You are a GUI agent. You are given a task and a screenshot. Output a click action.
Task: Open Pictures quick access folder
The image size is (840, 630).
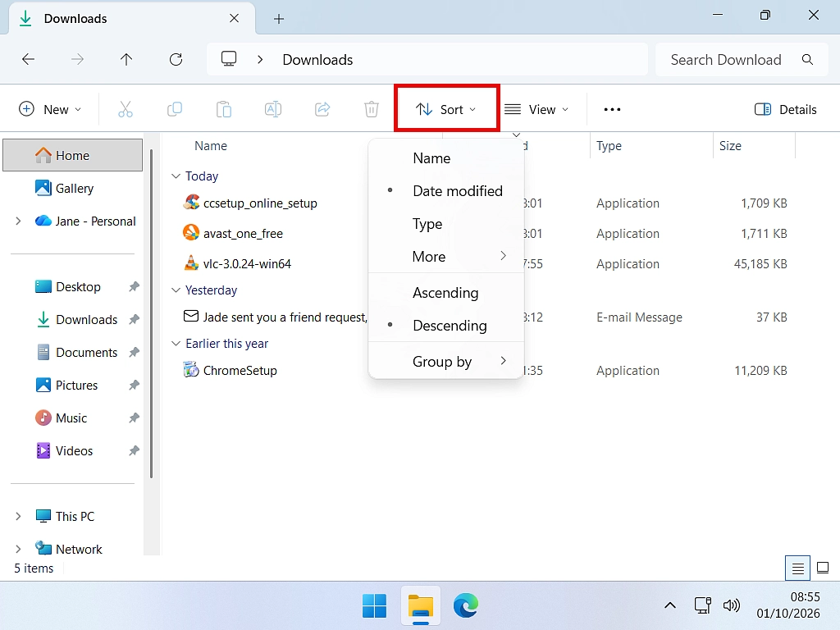[x=73, y=386]
